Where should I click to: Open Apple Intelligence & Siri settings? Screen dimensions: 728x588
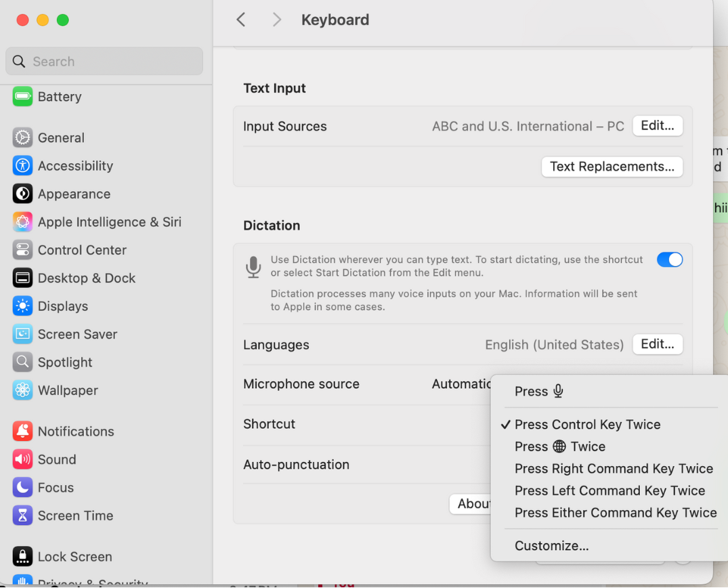(x=109, y=222)
